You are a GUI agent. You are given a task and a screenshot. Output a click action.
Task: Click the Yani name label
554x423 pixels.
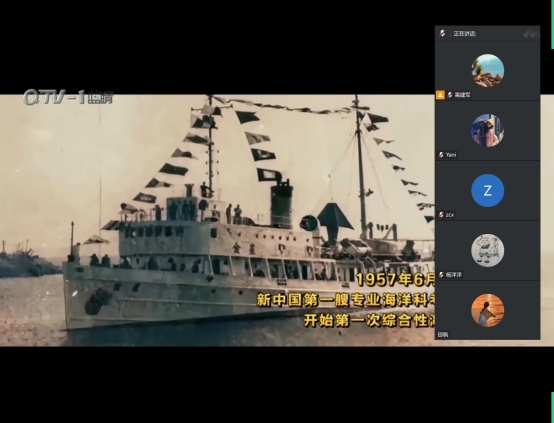coord(451,155)
